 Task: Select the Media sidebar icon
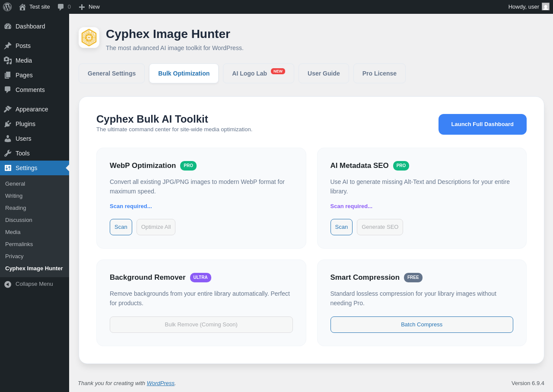tap(8, 60)
